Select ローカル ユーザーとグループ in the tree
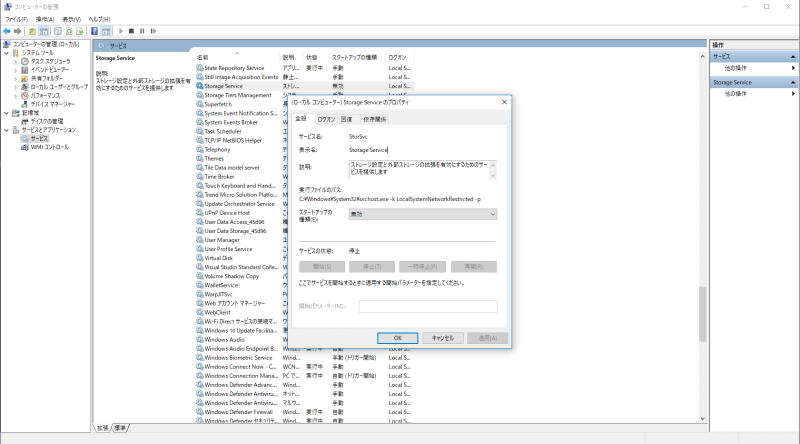The height and width of the screenshot is (444, 800). pos(59,87)
